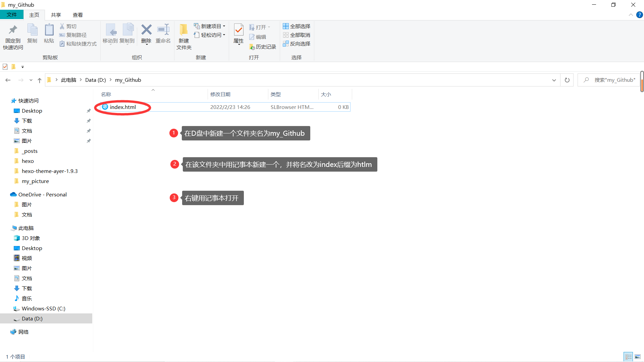This screenshot has height=362, width=644.
Task: Open History (历史记录) in the ribbon
Action: coord(263,47)
